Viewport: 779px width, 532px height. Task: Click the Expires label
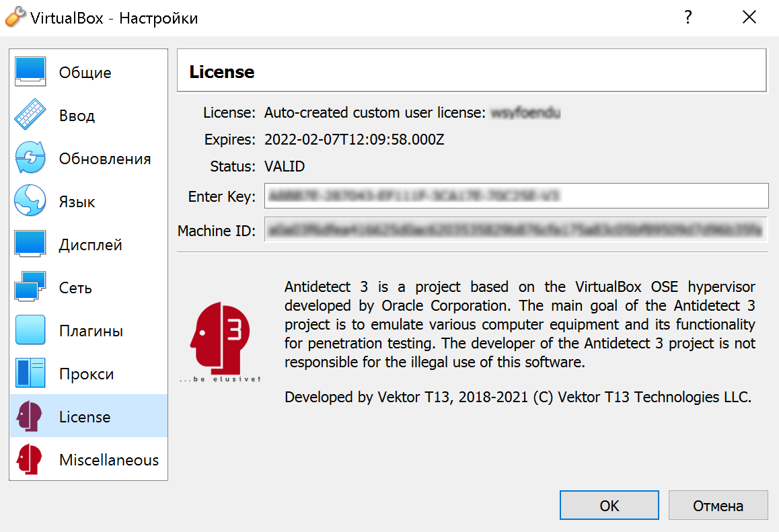coord(230,140)
